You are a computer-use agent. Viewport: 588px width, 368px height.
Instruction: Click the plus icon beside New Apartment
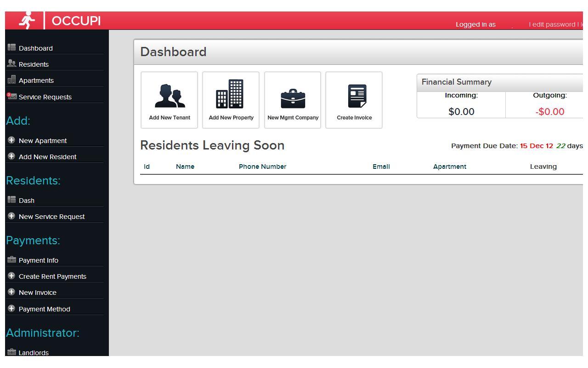click(11, 140)
